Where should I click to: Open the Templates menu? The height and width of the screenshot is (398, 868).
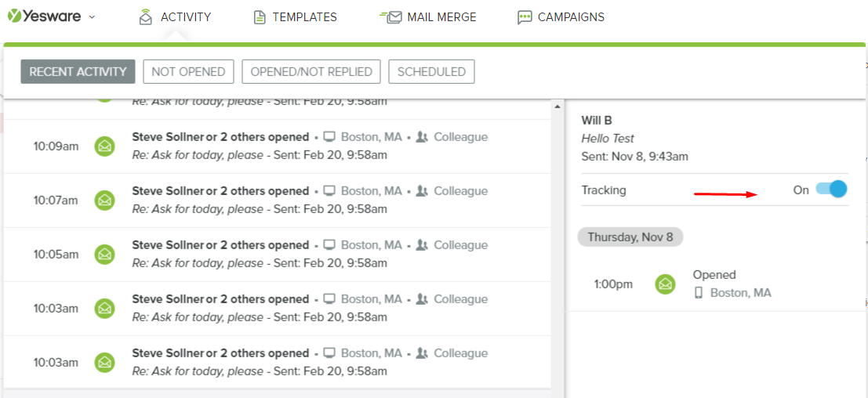(295, 16)
